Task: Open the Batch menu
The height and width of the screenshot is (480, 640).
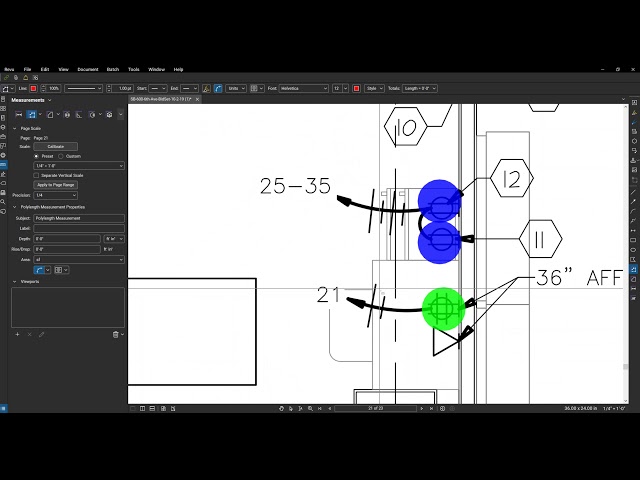Action: tap(113, 69)
